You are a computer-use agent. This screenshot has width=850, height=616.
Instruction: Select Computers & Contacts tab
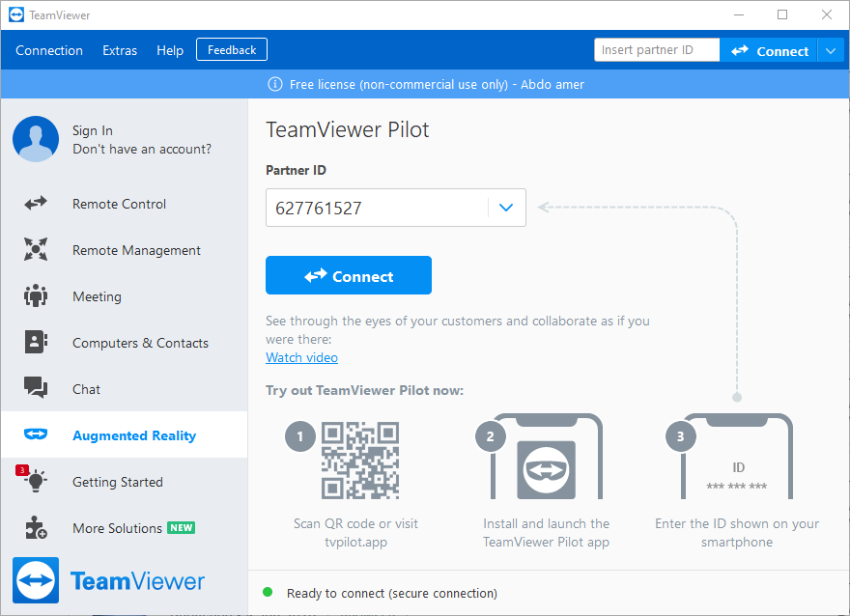pyautogui.click(x=125, y=343)
